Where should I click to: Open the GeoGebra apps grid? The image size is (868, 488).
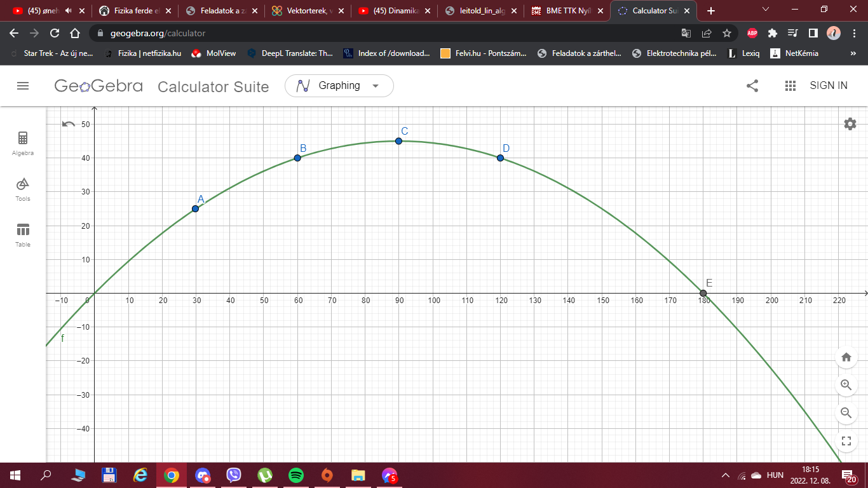790,86
